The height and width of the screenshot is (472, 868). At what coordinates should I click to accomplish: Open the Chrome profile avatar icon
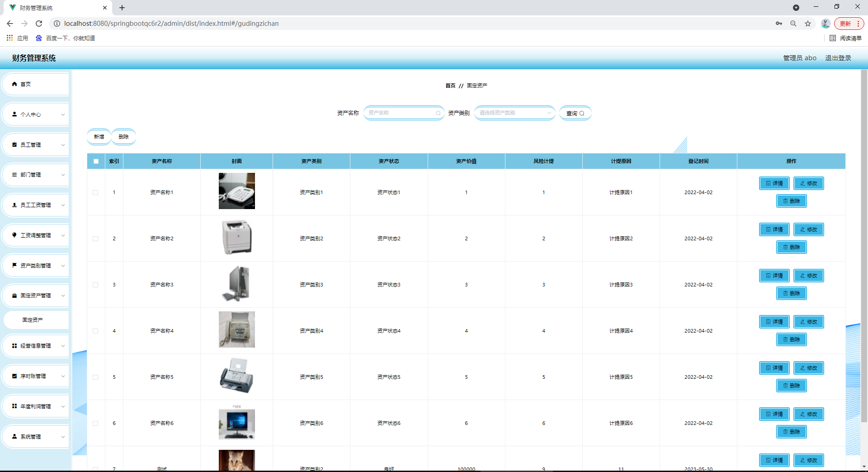pos(826,24)
